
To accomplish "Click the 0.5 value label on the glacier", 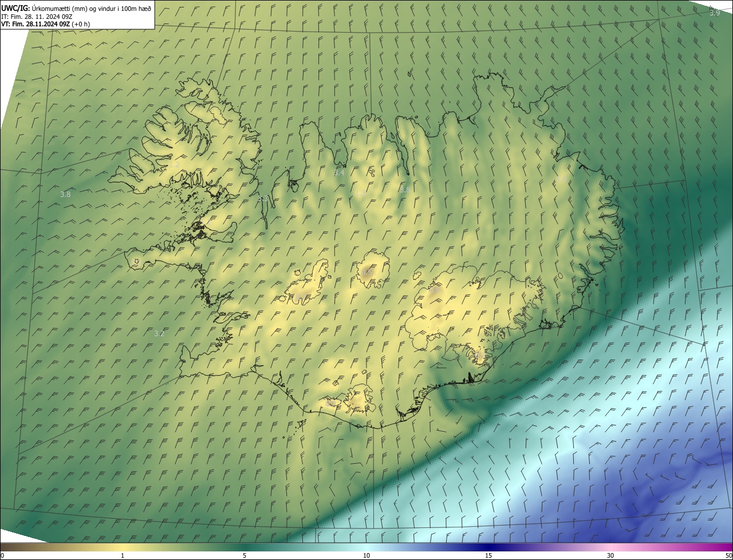I will pyautogui.click(x=366, y=273).
